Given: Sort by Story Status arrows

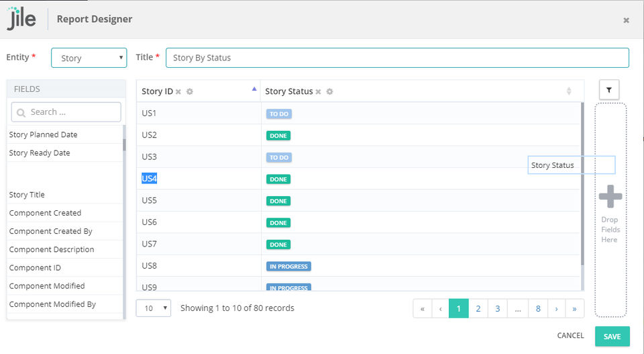Looking at the screenshot, I should click(569, 91).
